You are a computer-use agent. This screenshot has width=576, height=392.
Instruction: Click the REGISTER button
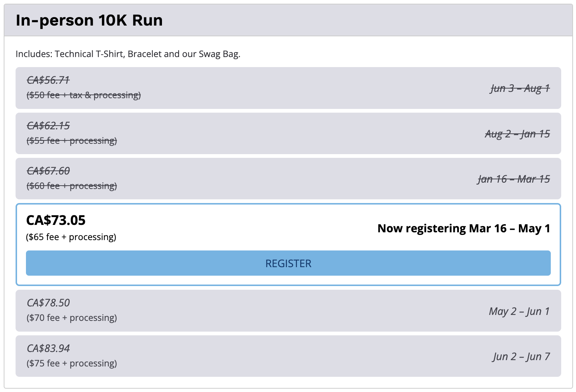[288, 263]
